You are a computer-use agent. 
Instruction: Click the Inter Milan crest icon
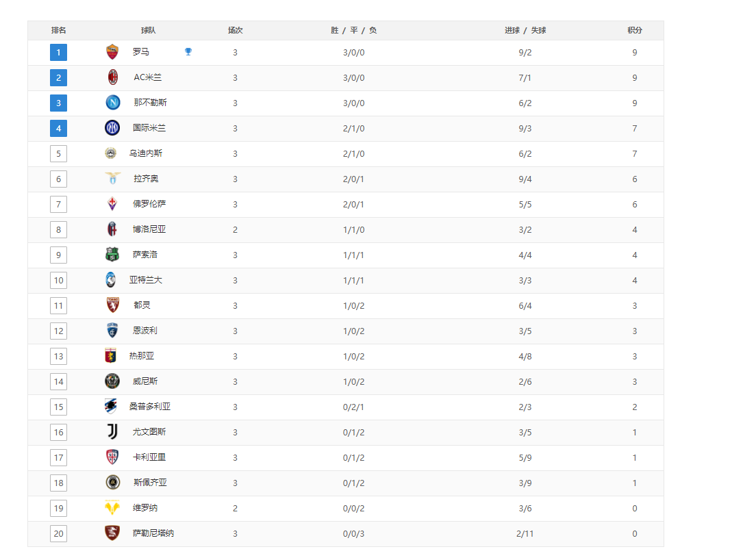(x=112, y=128)
